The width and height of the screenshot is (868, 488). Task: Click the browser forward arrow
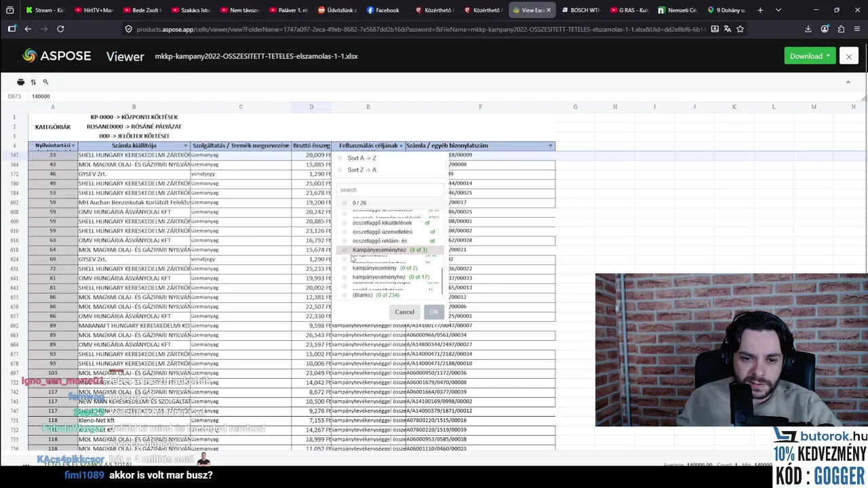[44, 29]
